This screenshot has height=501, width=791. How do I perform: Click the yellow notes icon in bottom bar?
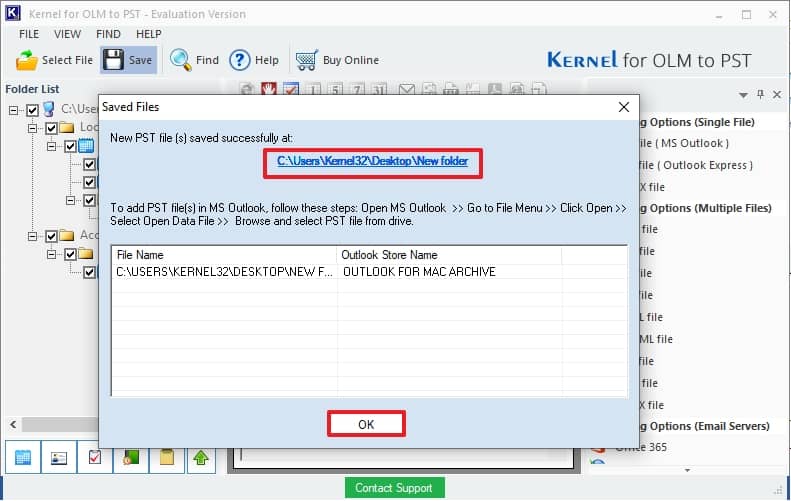point(166,457)
